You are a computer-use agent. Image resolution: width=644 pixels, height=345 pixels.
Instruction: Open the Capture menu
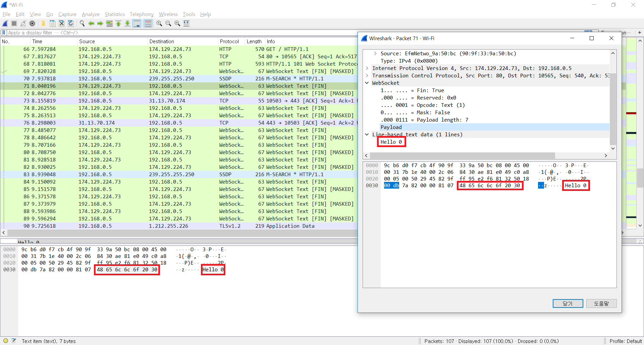pyautogui.click(x=67, y=14)
